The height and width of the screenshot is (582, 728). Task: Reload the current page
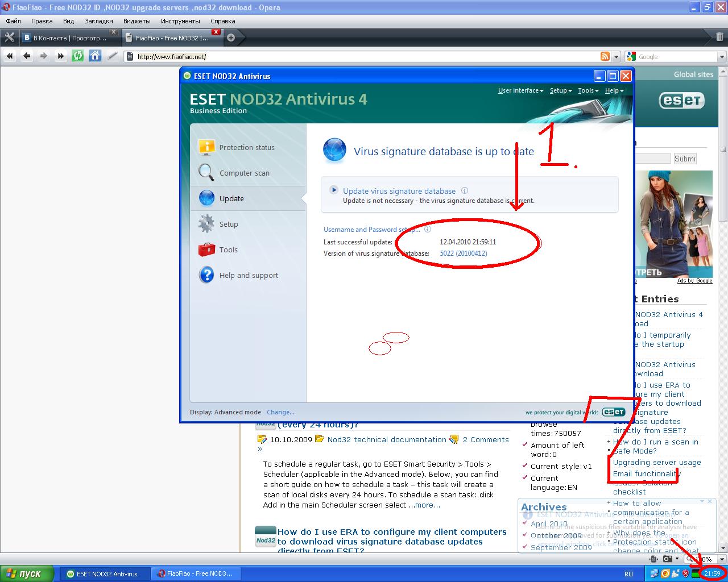tap(78, 56)
